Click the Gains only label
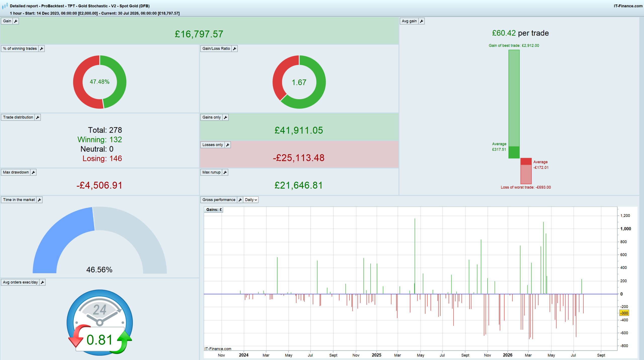 pos(212,117)
